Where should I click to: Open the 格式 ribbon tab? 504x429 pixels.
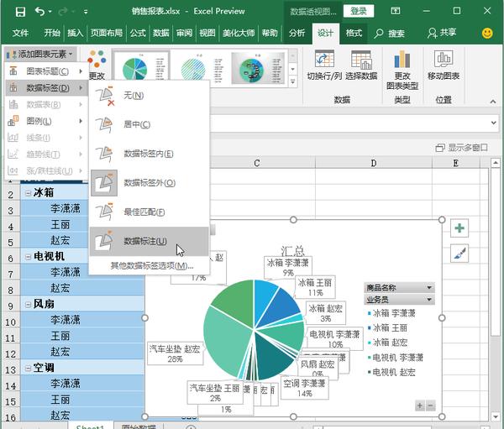tap(354, 33)
